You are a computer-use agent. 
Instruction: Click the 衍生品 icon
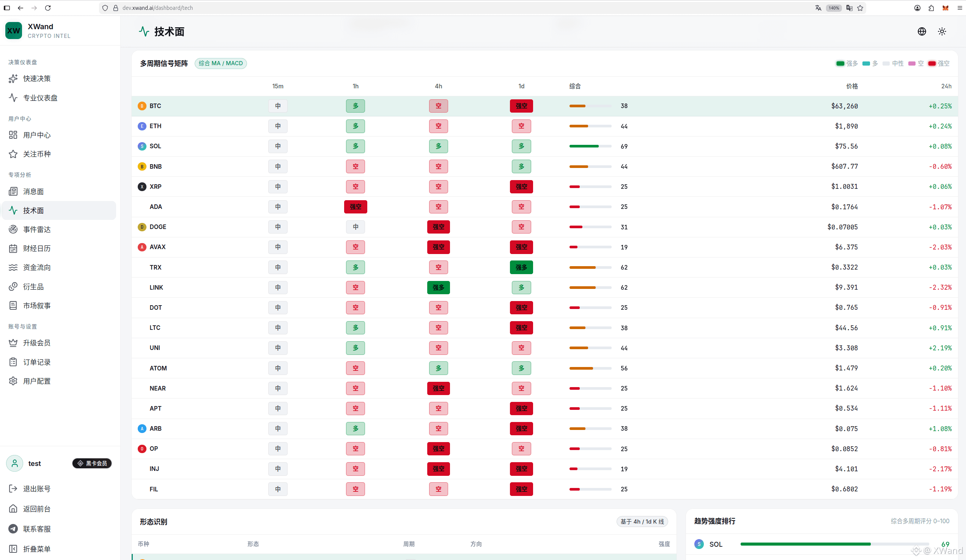[13, 287]
